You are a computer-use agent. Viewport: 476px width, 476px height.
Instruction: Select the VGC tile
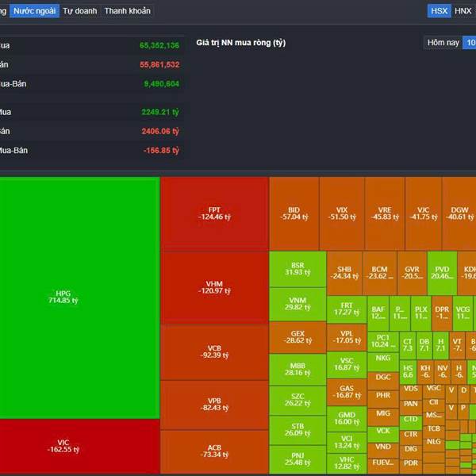[x=433, y=391]
